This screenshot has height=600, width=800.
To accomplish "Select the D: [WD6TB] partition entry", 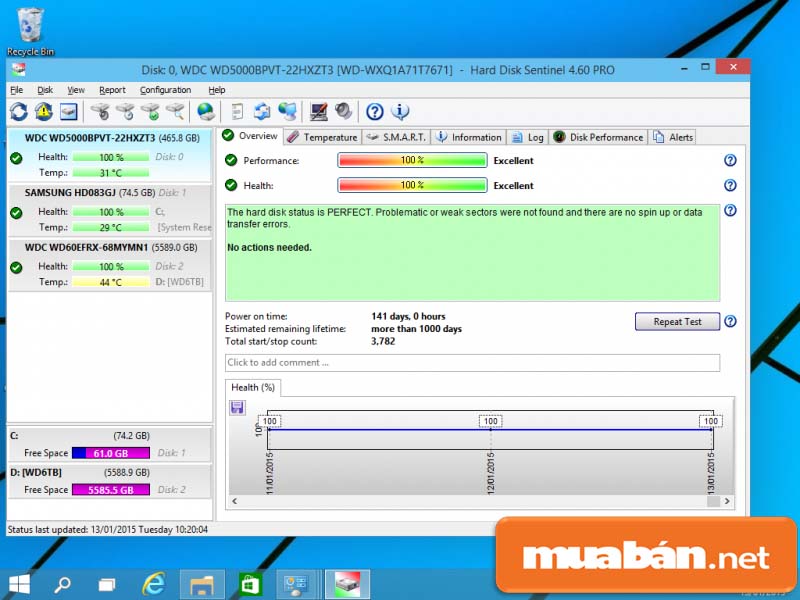I will click(110, 481).
